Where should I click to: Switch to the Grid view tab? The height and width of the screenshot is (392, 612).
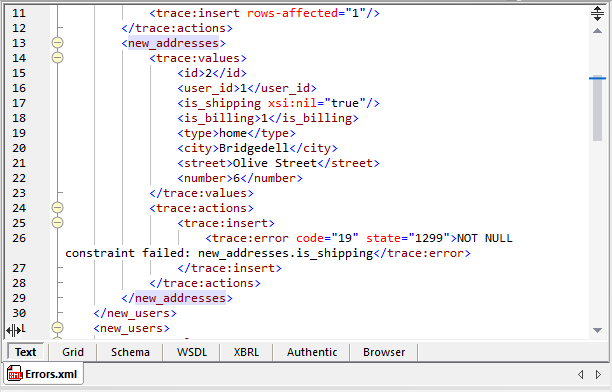click(73, 352)
